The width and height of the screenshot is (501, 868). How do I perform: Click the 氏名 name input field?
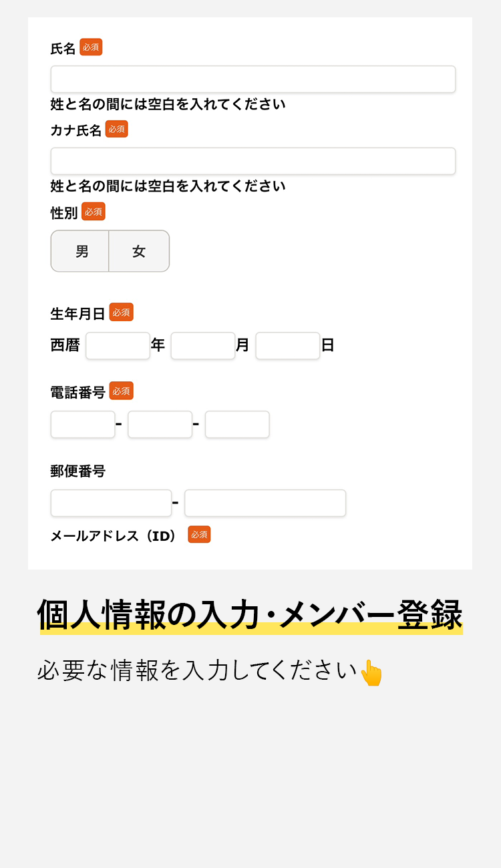click(x=253, y=79)
